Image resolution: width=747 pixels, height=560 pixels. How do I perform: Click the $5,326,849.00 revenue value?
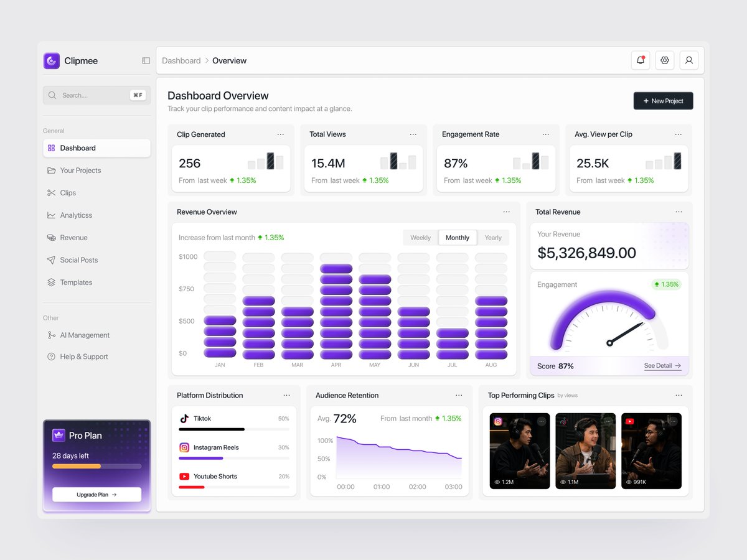[586, 253]
